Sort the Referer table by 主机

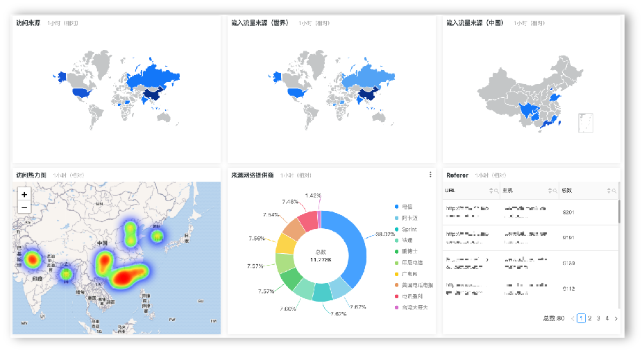click(549, 191)
